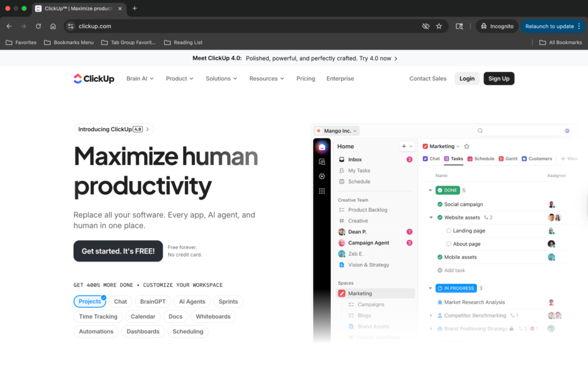Bookmark page with the star icon
588x368 pixels.
[x=439, y=26]
